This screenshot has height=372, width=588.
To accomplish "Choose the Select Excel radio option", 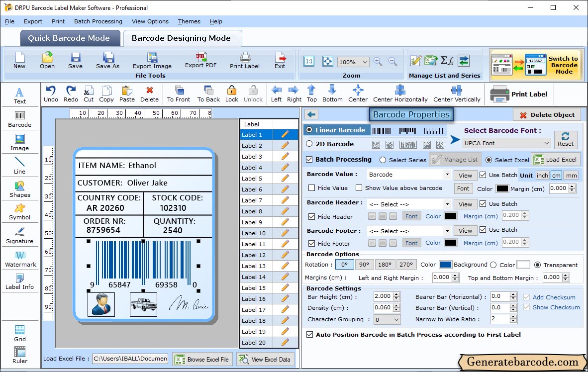I will pyautogui.click(x=489, y=160).
